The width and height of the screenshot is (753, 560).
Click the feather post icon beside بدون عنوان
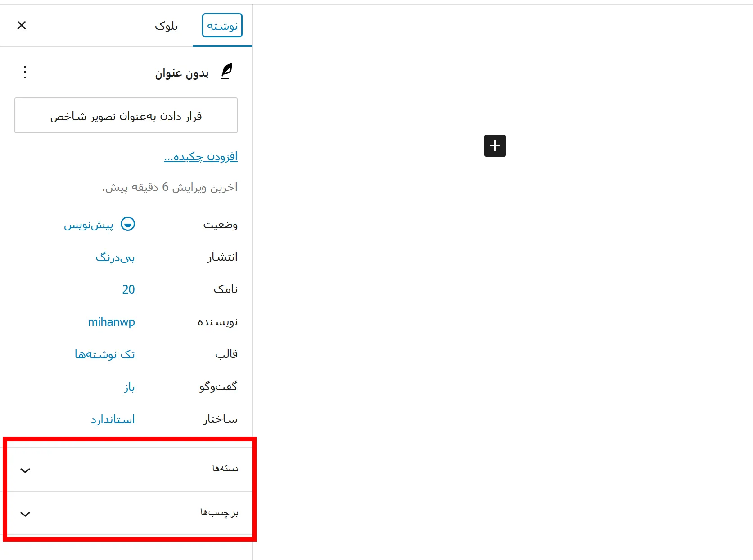coord(227,72)
